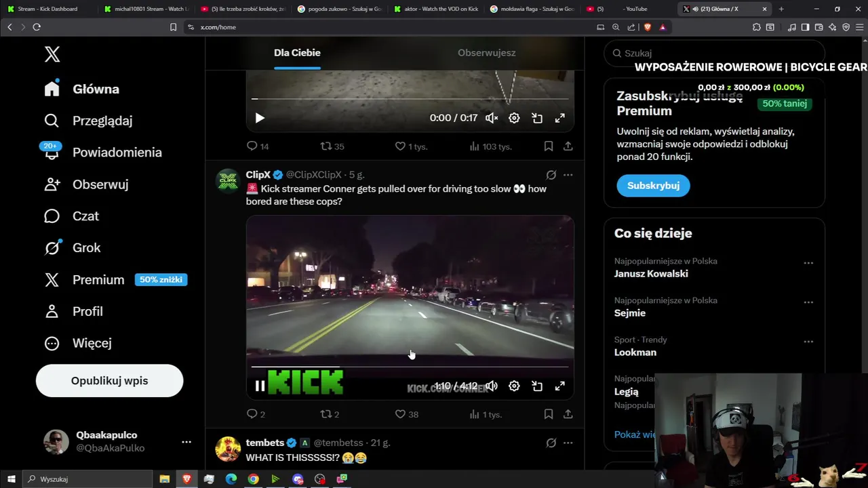Reply to the ClipX post
The image size is (868, 488).
pos(256,414)
